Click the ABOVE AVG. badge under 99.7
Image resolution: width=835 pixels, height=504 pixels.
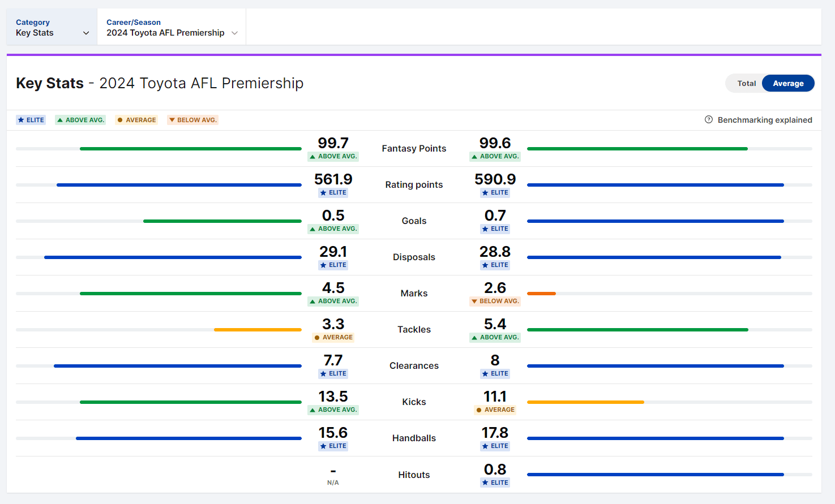click(x=333, y=156)
